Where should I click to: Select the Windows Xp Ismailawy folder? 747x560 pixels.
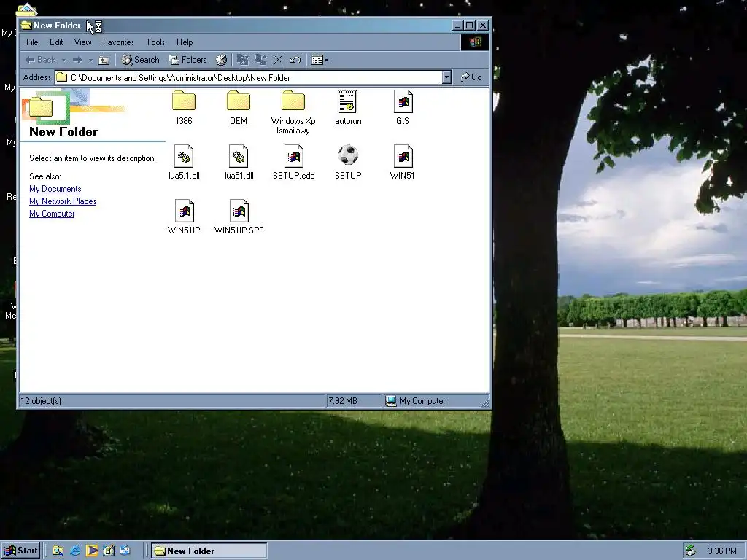[293, 112]
